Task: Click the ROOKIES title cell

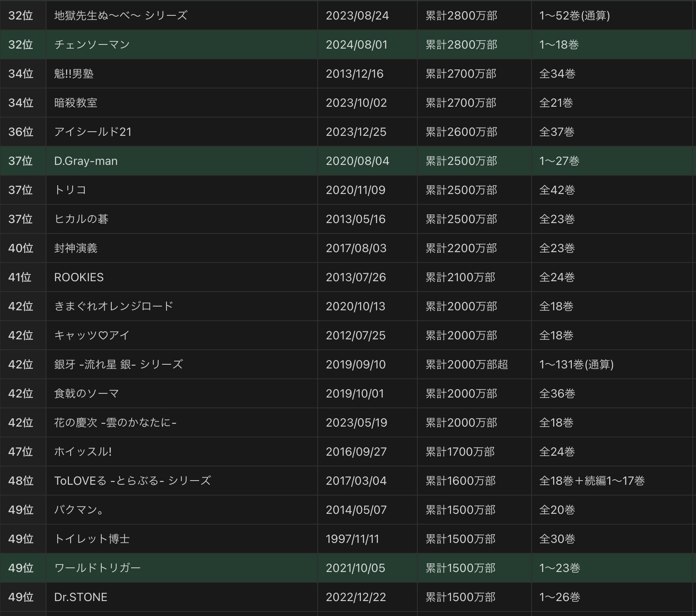Action: tap(79, 277)
